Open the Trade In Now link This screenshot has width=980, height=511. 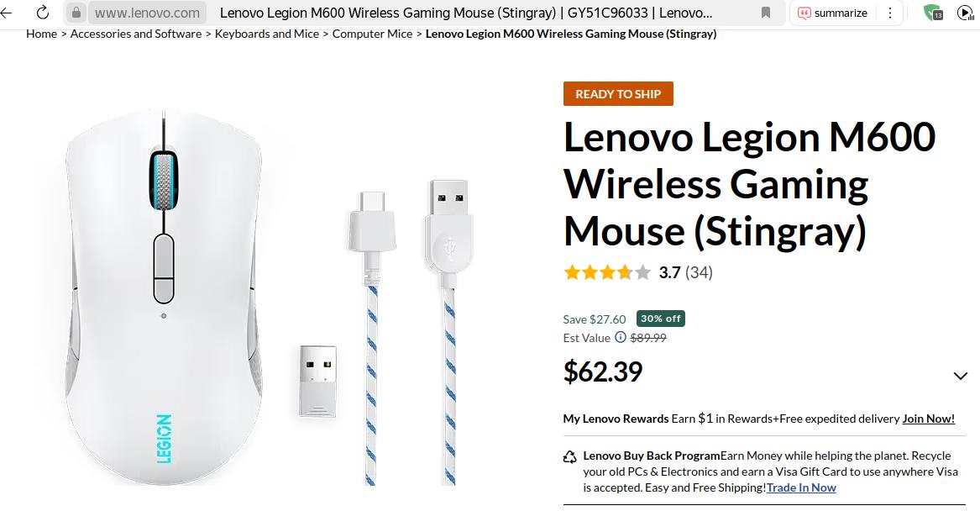[x=801, y=487]
